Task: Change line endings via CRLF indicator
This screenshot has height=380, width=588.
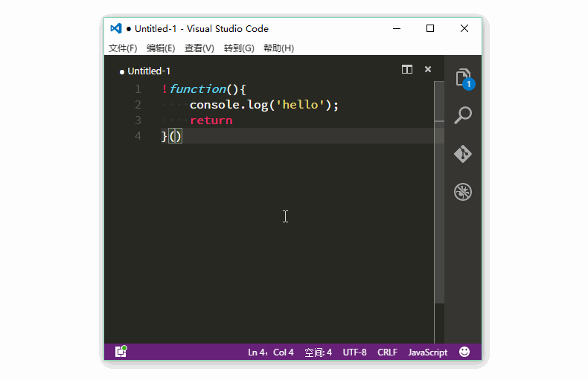Action: [x=387, y=352]
